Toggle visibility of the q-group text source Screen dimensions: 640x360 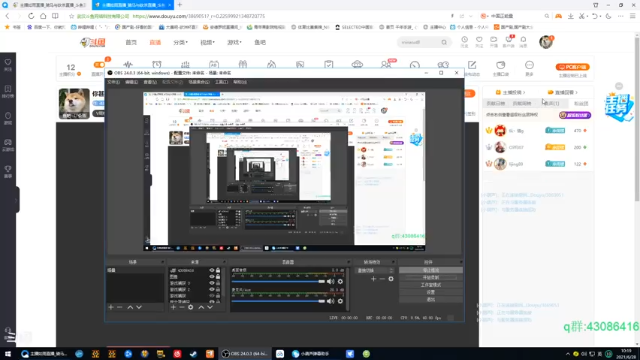tap(211, 270)
